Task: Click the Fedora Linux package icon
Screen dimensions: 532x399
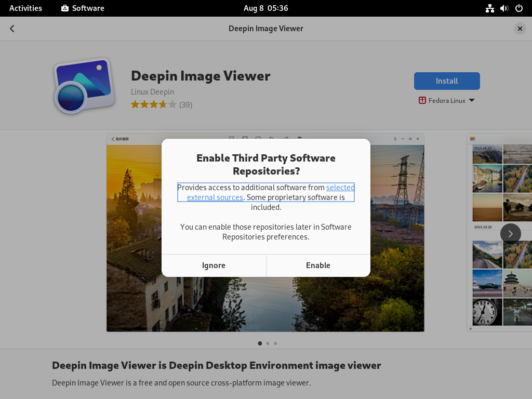Action: (x=422, y=100)
